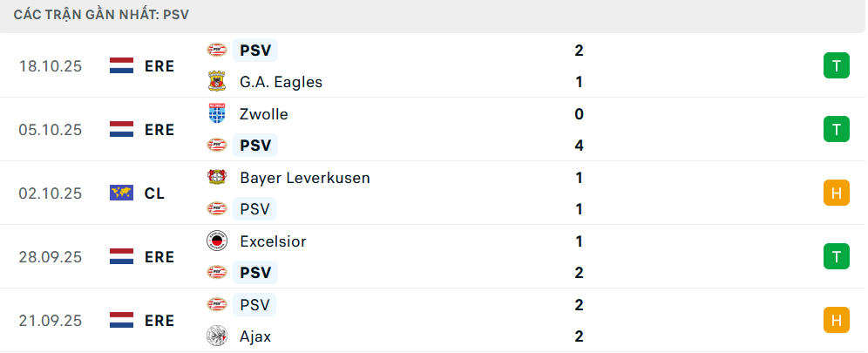Click green T badge for 18.10.25 match
The height and width of the screenshot is (353, 868).
836,66
